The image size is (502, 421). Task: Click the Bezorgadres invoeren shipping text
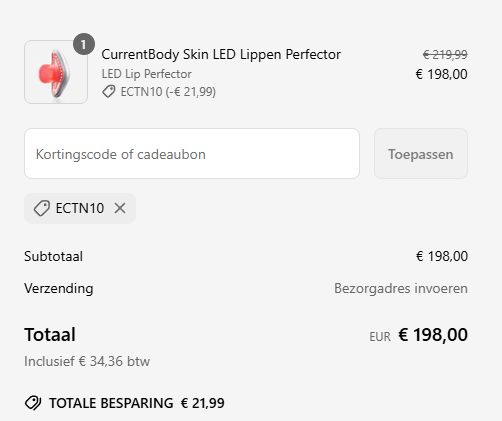pos(401,288)
